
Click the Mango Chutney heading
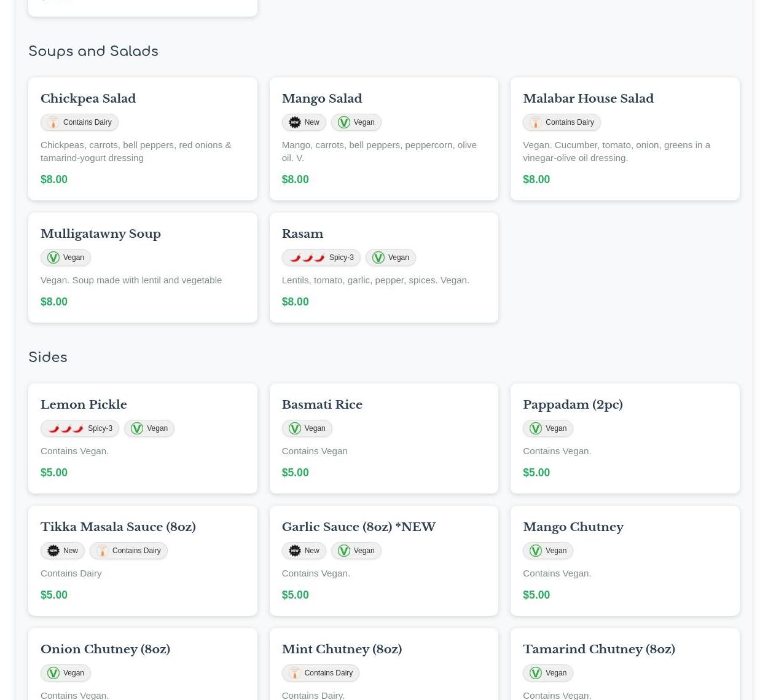coord(573,527)
